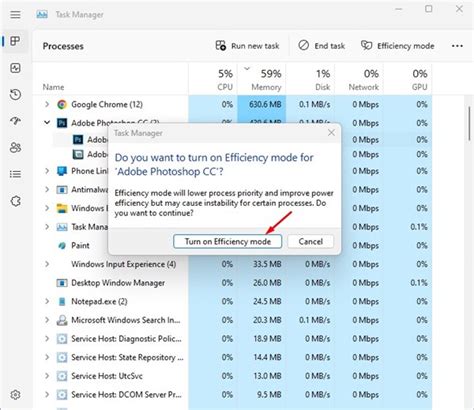Click the Desktop Window Manager icon

click(62, 283)
